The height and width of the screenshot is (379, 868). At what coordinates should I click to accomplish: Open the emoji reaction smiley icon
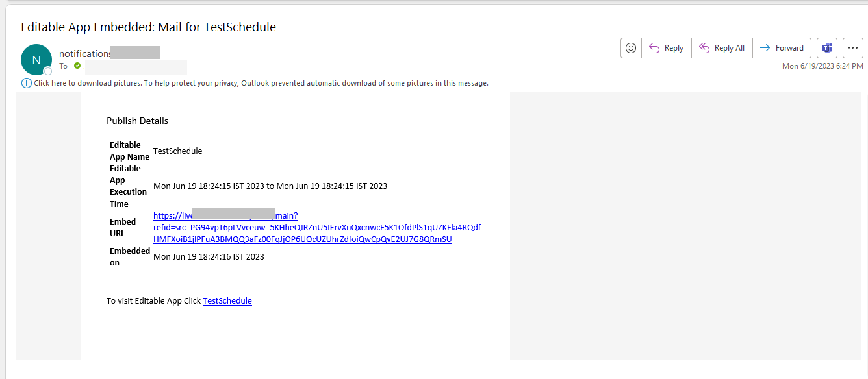[x=631, y=48]
